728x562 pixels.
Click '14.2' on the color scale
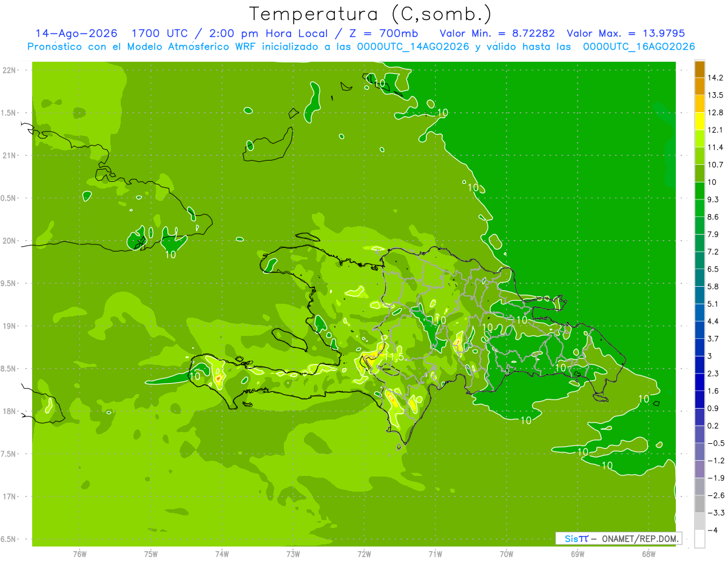pos(715,78)
